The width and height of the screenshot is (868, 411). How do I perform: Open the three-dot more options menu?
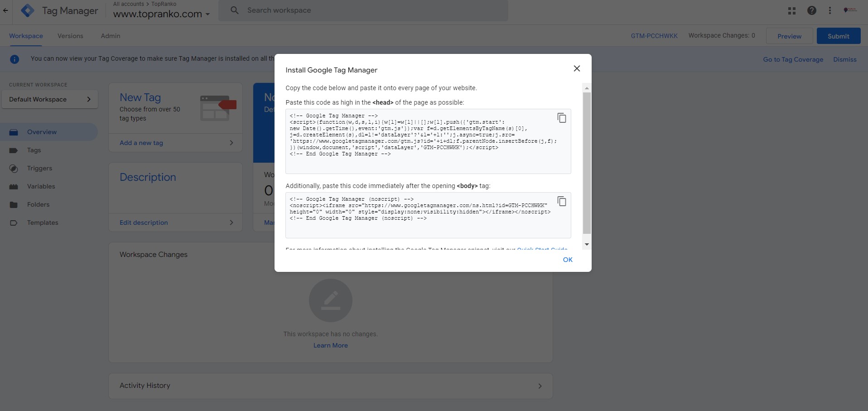(829, 10)
